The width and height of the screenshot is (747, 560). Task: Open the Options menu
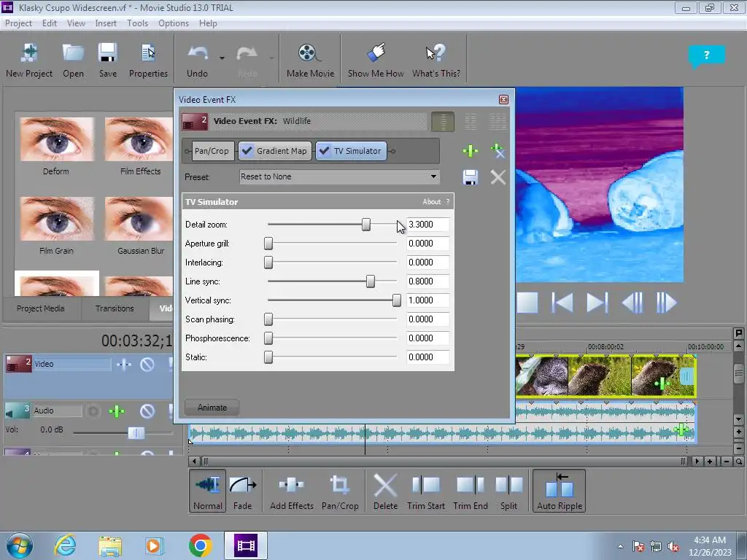coord(174,23)
